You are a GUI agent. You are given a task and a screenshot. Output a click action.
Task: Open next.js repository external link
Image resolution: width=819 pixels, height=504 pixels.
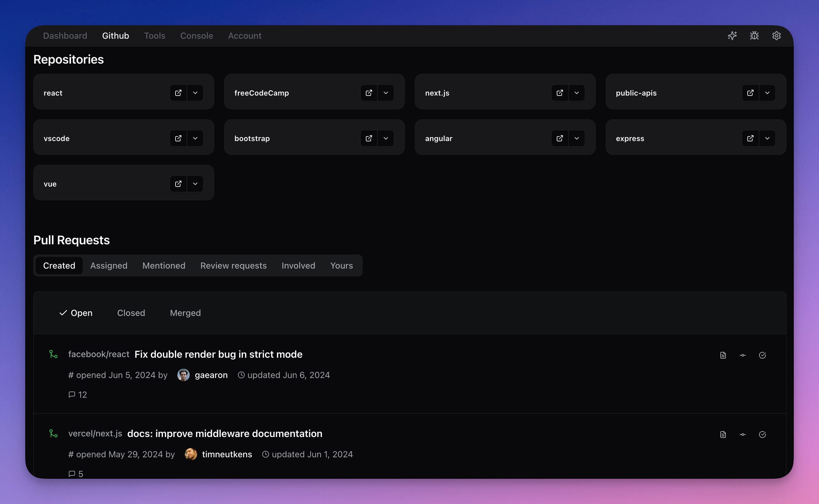pyautogui.click(x=560, y=93)
